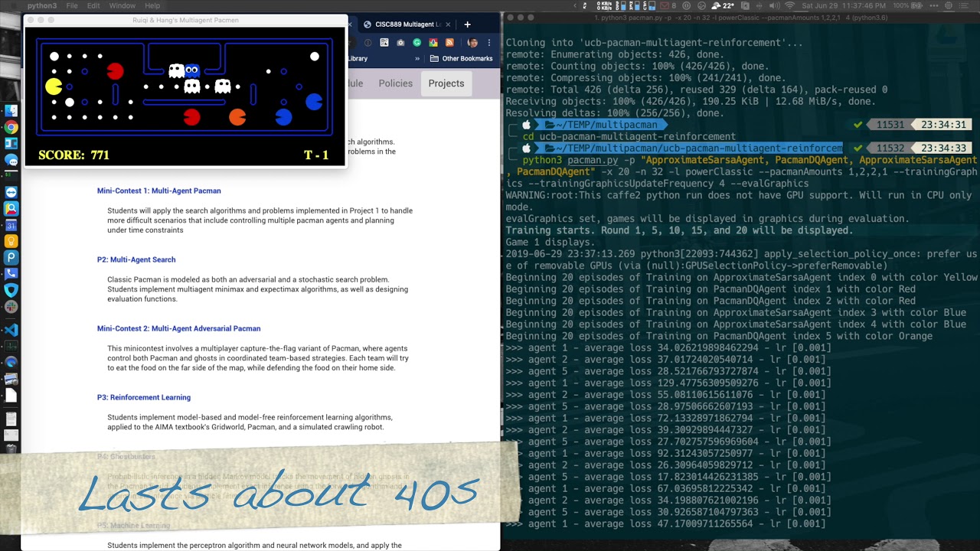980x551 pixels.
Task: Open the Edit menu
Action: point(93,5)
